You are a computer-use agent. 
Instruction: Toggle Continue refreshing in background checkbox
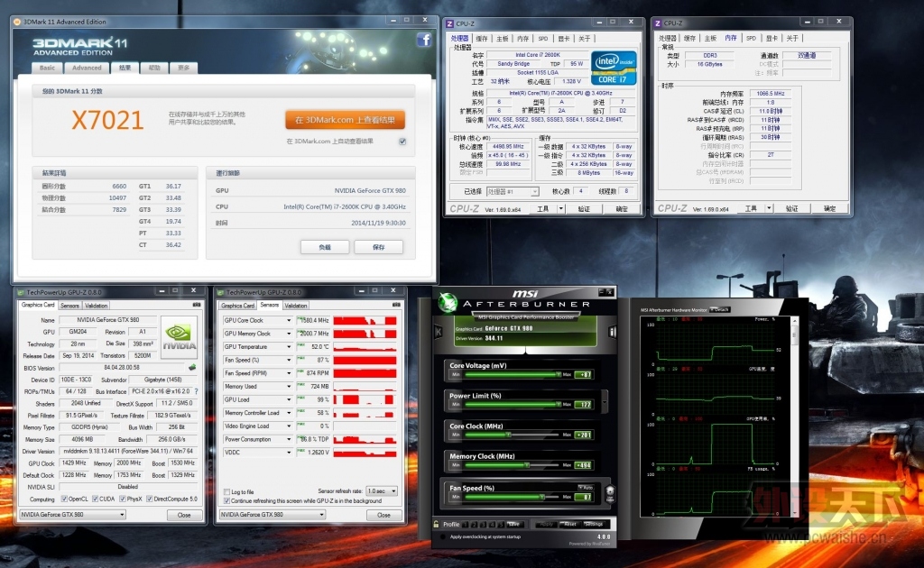226,501
